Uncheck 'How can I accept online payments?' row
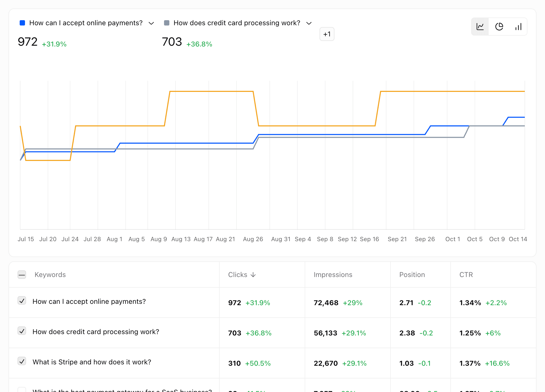The width and height of the screenshot is (545, 392). 22,301
